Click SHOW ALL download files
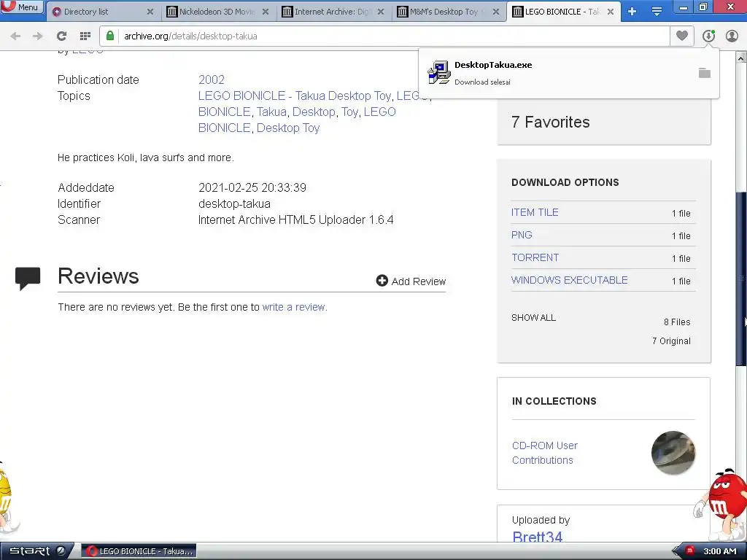 [x=533, y=318]
